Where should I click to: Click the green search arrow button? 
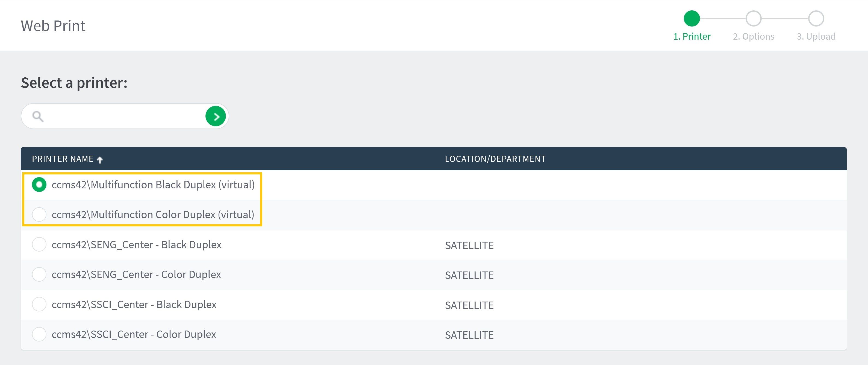[216, 116]
